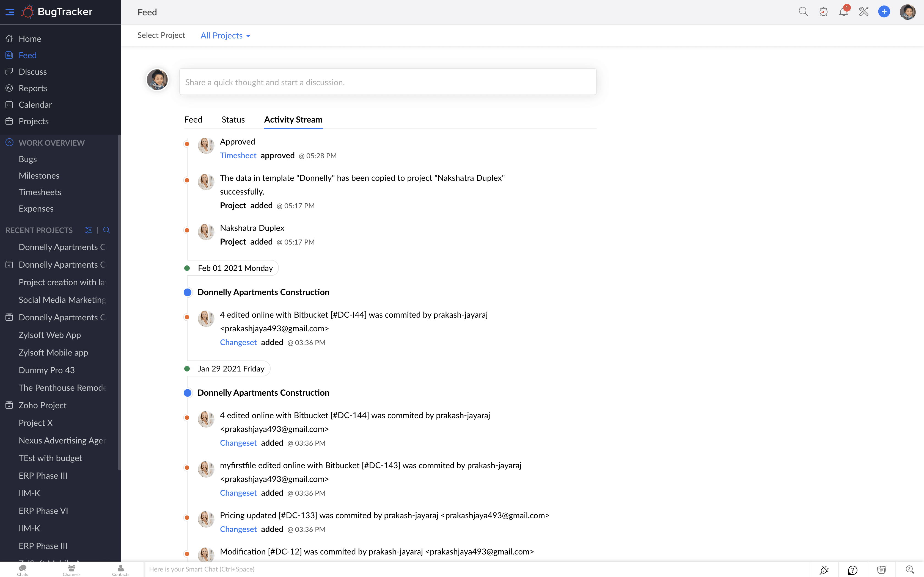Check notifications via bell icon

pyautogui.click(x=844, y=12)
